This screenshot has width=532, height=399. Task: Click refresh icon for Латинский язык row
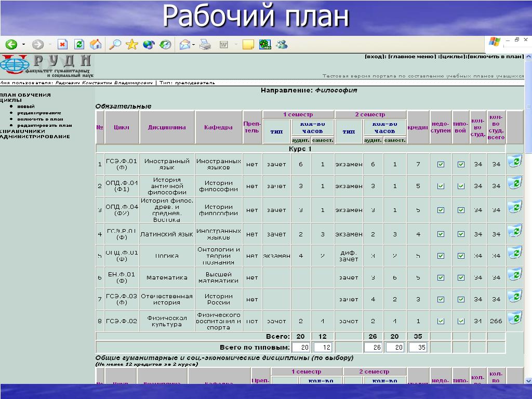pos(514,231)
